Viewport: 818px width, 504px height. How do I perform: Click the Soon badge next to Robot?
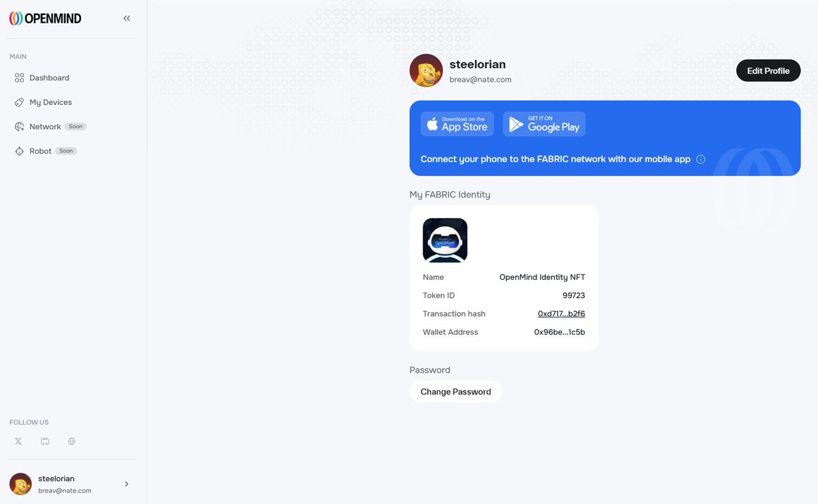[66, 151]
